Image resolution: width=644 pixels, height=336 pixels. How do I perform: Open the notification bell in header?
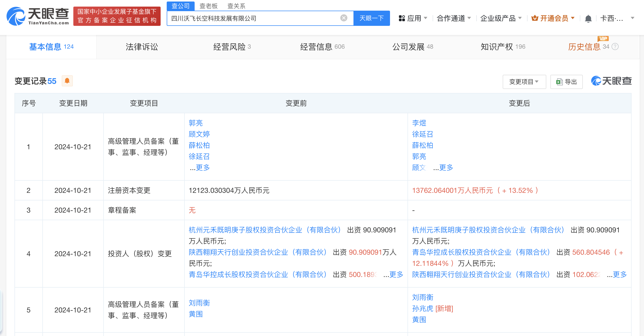pos(588,18)
